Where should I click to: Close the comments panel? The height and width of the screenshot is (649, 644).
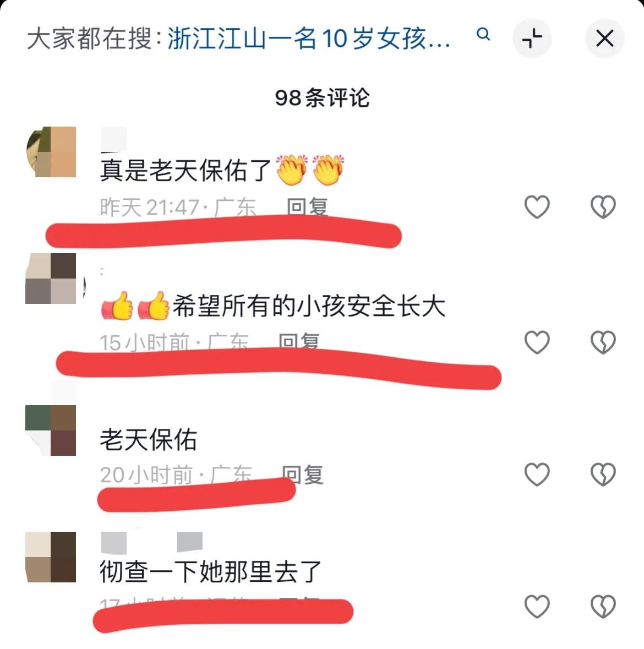click(605, 38)
